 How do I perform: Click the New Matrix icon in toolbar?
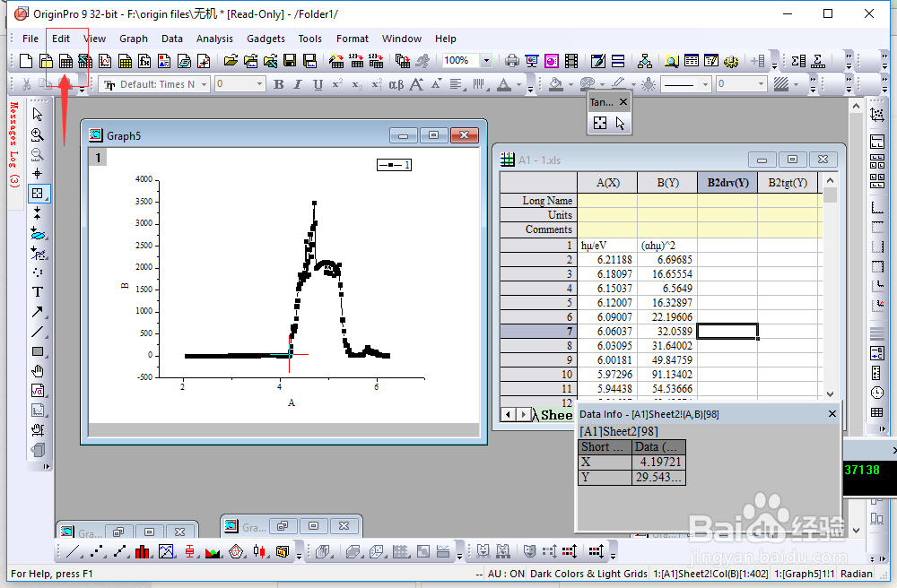pos(125,61)
